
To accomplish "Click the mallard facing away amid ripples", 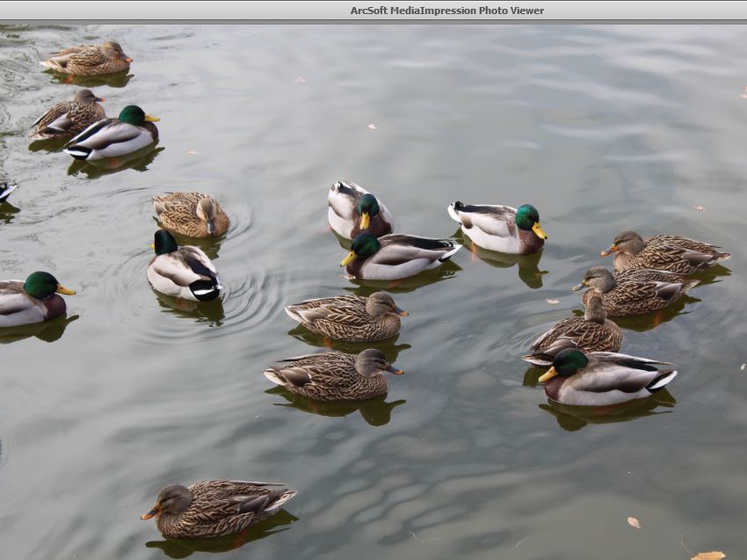I will pyautogui.click(x=183, y=268).
